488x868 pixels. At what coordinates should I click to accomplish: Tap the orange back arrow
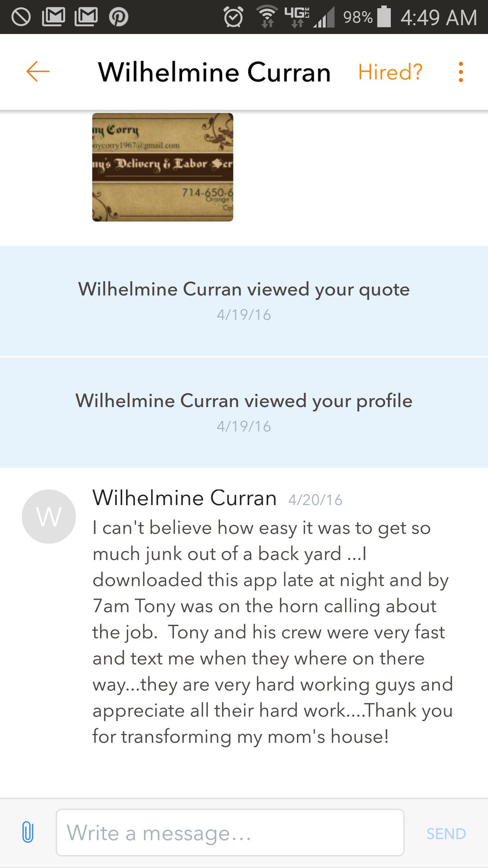(38, 72)
